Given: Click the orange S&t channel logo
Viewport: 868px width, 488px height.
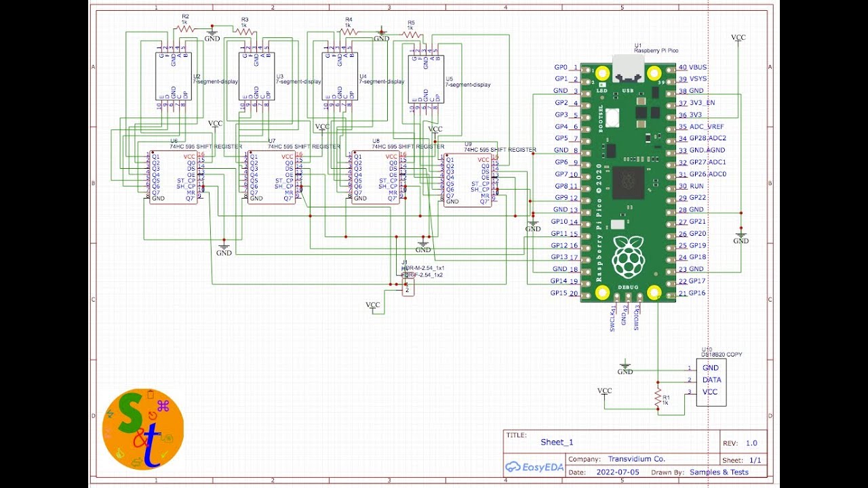Looking at the screenshot, I should 142,429.
